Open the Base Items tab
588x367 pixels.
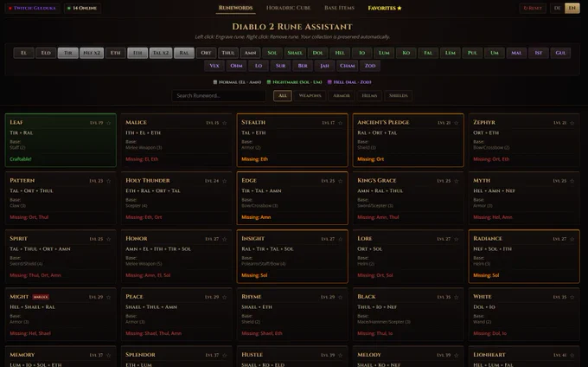tap(339, 8)
